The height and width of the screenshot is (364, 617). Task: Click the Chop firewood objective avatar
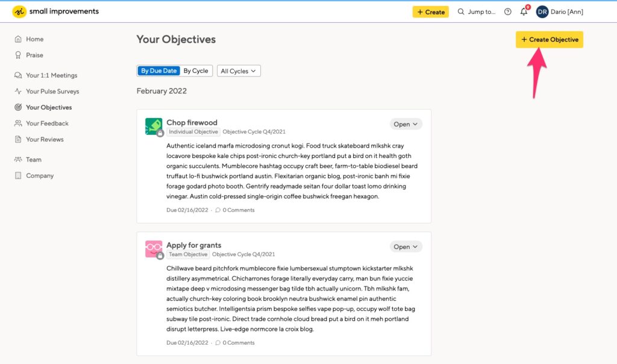tap(154, 127)
